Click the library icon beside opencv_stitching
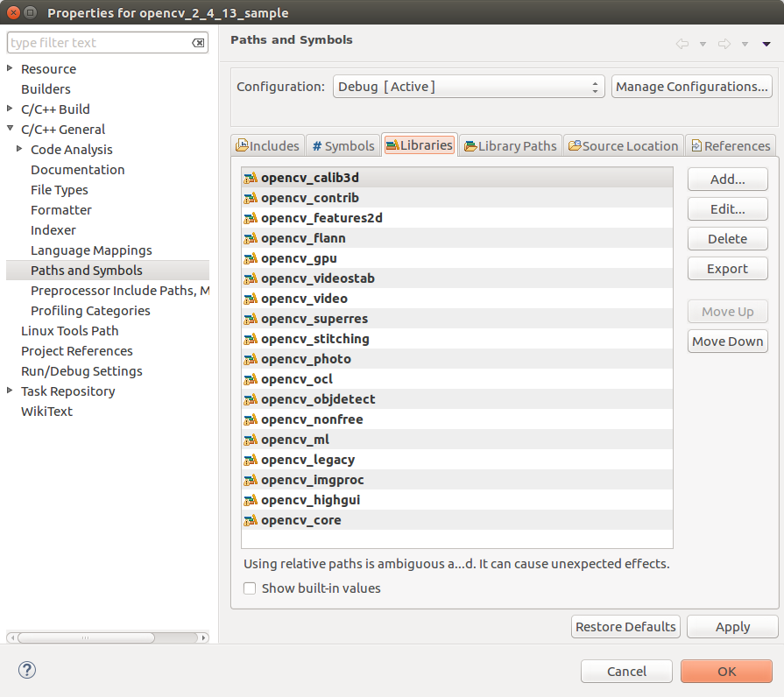This screenshot has width=784, height=697. (x=251, y=339)
